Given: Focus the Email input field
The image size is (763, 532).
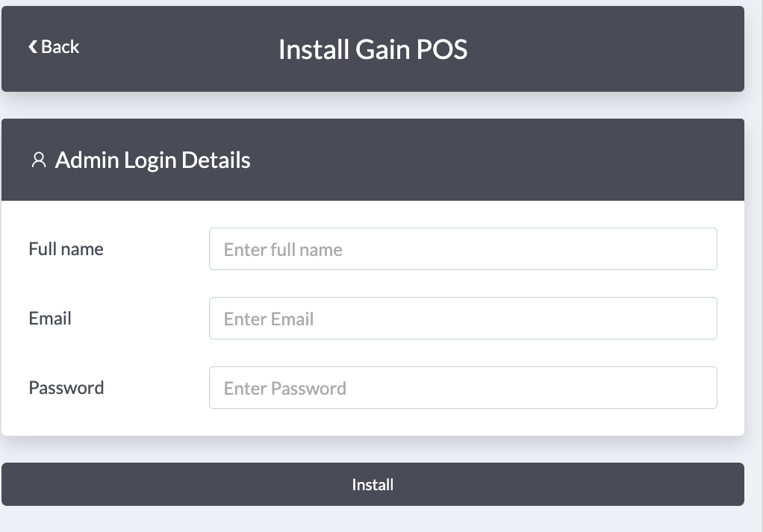Looking at the screenshot, I should [x=463, y=319].
